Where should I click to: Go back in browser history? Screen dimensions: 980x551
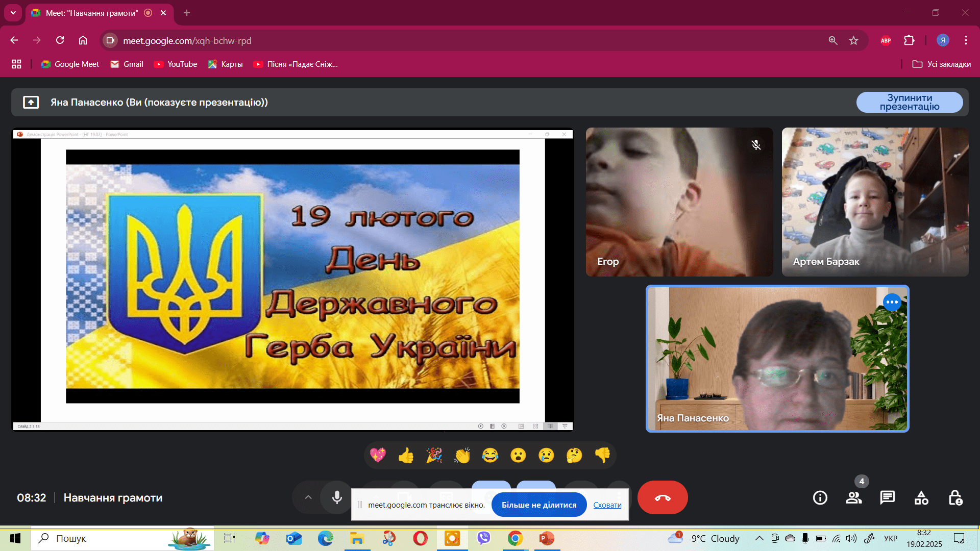14,40
